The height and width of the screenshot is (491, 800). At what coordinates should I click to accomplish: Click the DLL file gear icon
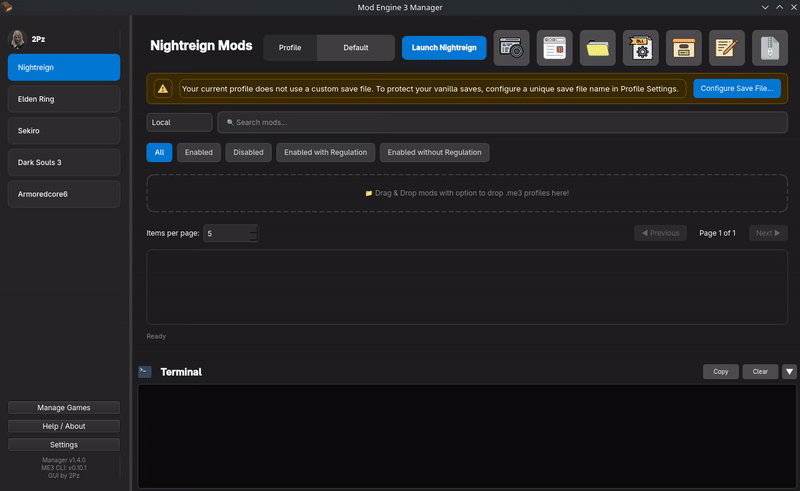[x=641, y=47]
